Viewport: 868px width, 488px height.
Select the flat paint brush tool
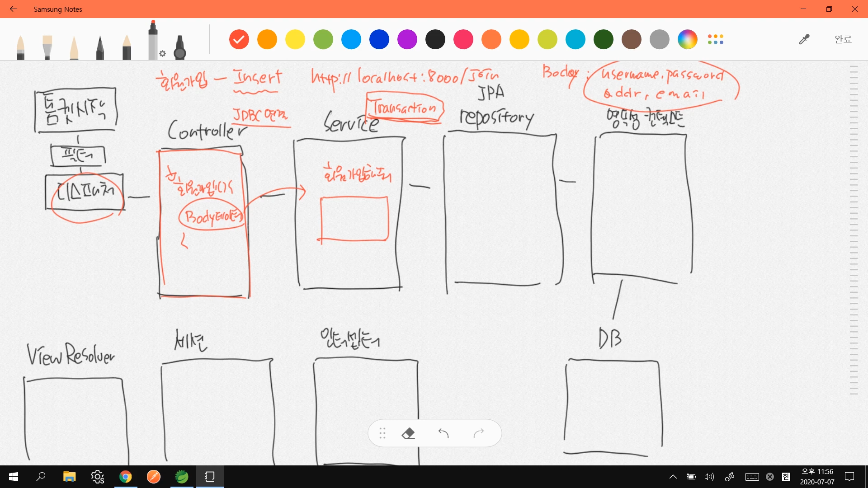tap(47, 47)
